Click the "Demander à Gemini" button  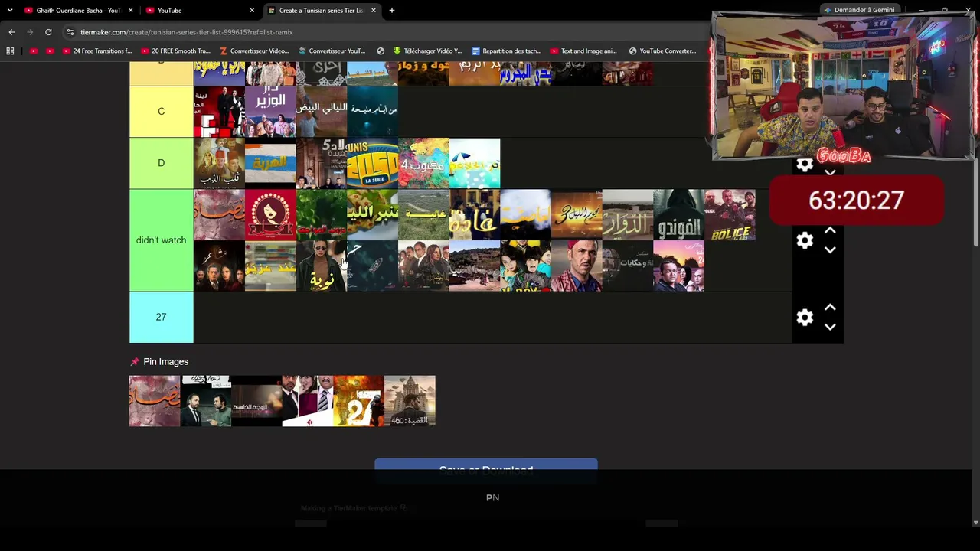pyautogui.click(x=858, y=10)
